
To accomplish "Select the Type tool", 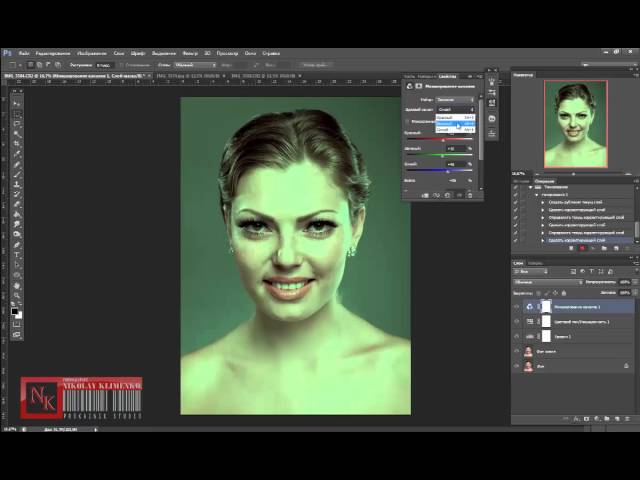I will pyautogui.click(x=16, y=254).
